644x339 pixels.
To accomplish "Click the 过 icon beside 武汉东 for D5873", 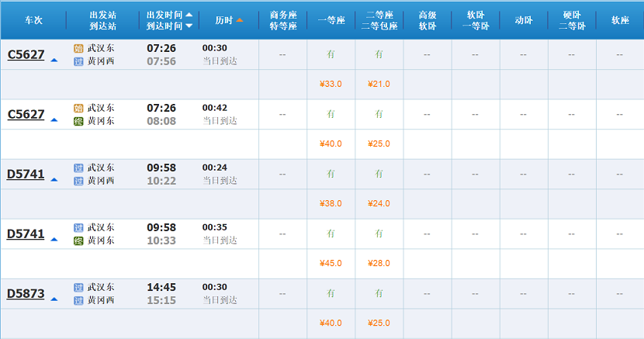I will coord(78,287).
